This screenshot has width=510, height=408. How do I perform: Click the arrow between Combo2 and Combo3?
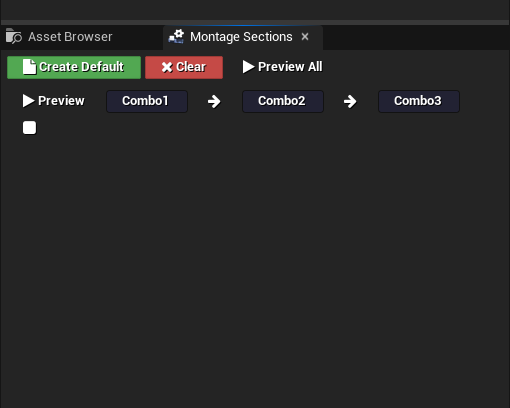(350, 101)
